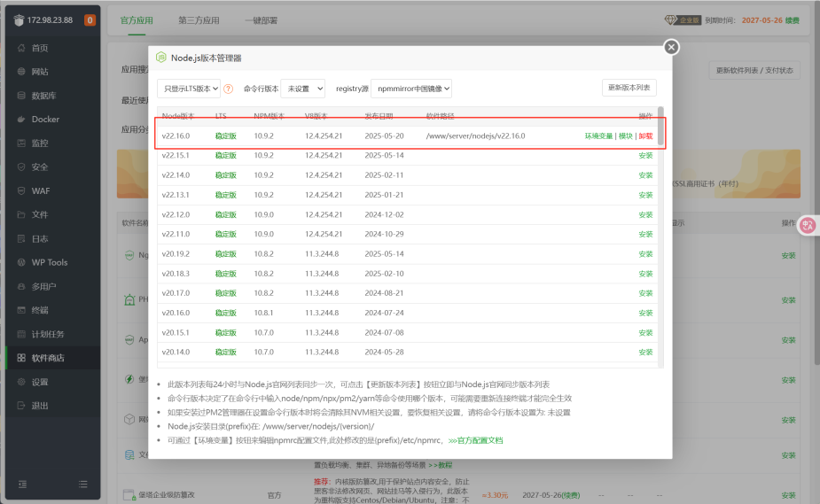Click the sidebar collapse icon at bottom left

tap(22, 485)
